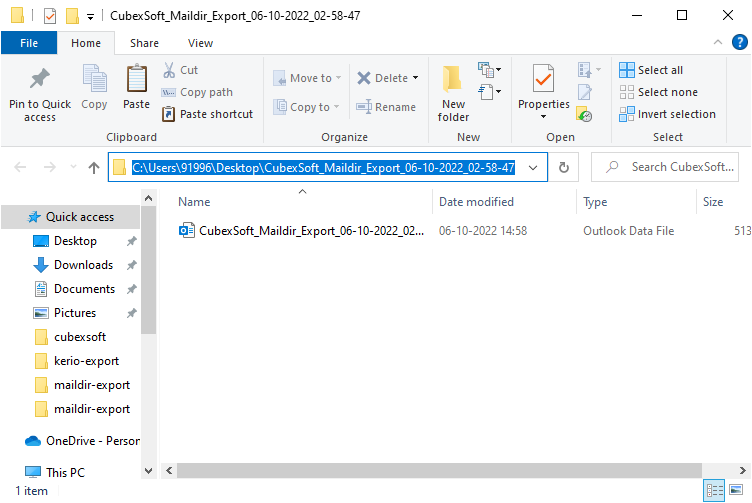Open Downloads in navigation pane
752x503 pixels.
(x=83, y=265)
